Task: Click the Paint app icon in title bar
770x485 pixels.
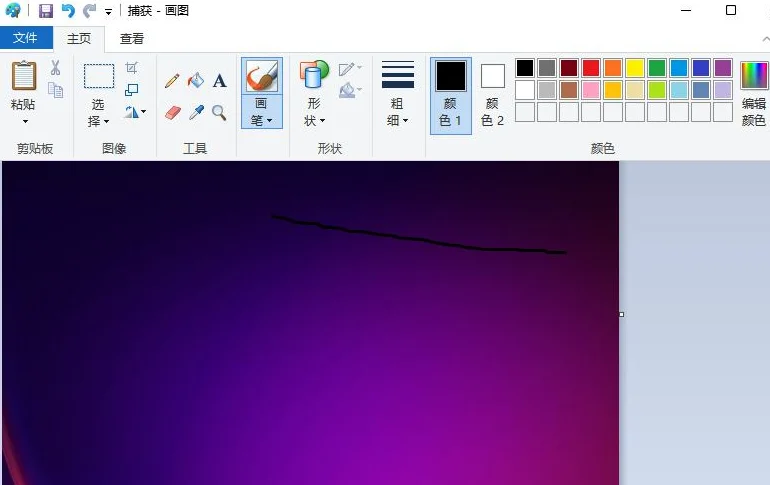Action: [x=13, y=10]
